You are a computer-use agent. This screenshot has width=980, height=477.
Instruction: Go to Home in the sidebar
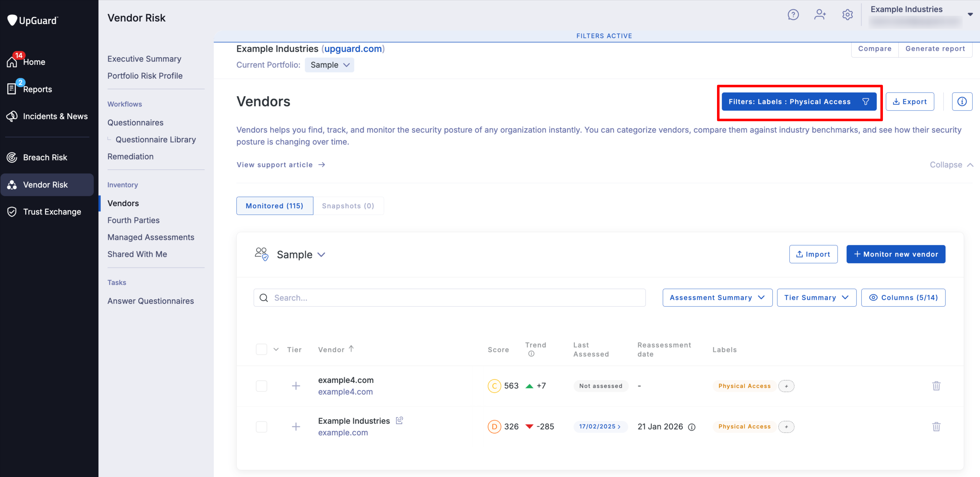click(34, 62)
